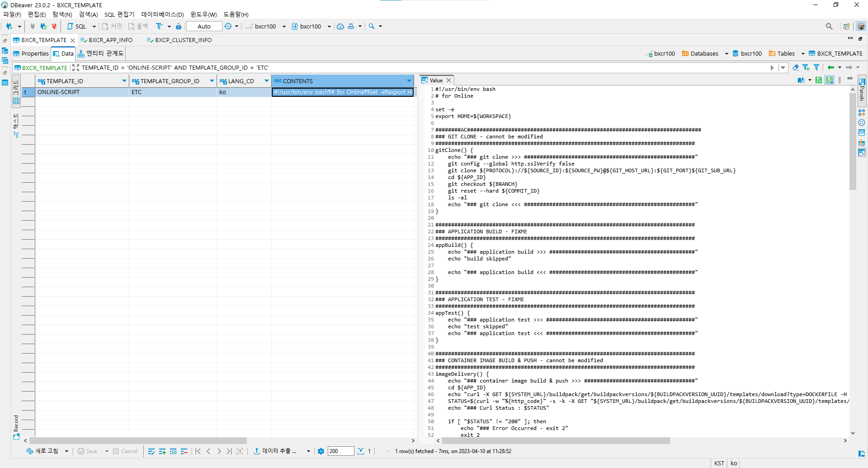
Task: Click the duplicate row icon
Action: (173, 451)
